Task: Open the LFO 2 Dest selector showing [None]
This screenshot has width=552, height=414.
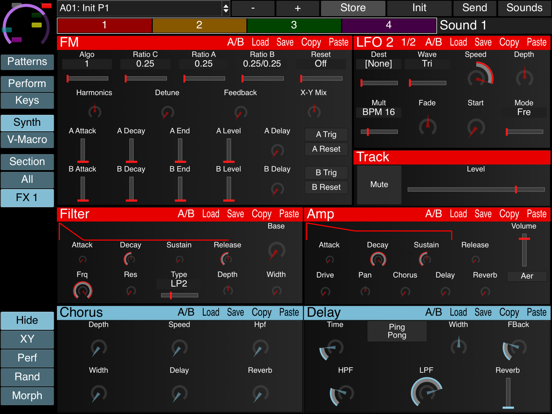Action: coord(378,64)
